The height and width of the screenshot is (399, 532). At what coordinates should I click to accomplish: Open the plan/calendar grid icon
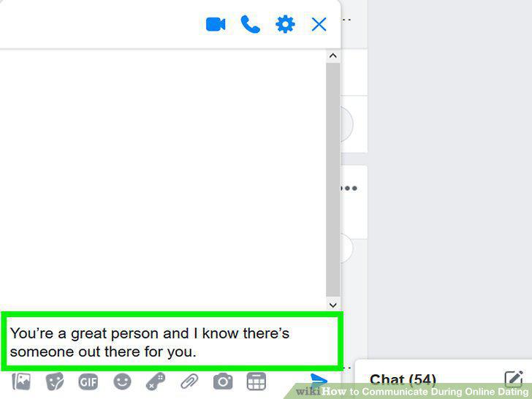coord(256,381)
